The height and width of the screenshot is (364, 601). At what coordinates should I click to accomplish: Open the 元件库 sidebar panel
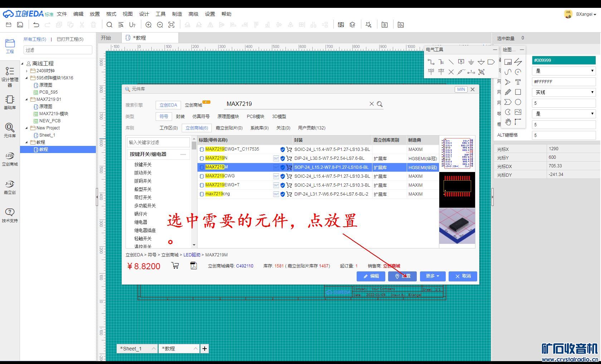pyautogui.click(x=10, y=131)
